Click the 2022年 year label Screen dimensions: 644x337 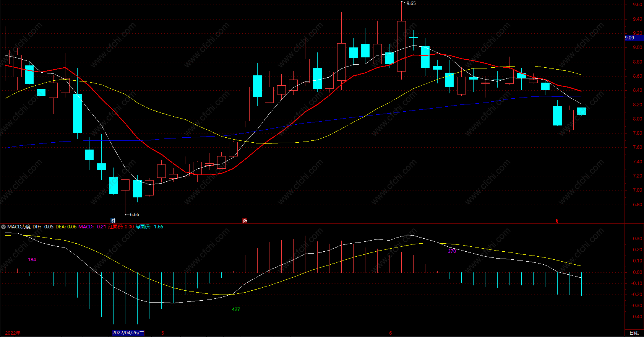click(13, 333)
